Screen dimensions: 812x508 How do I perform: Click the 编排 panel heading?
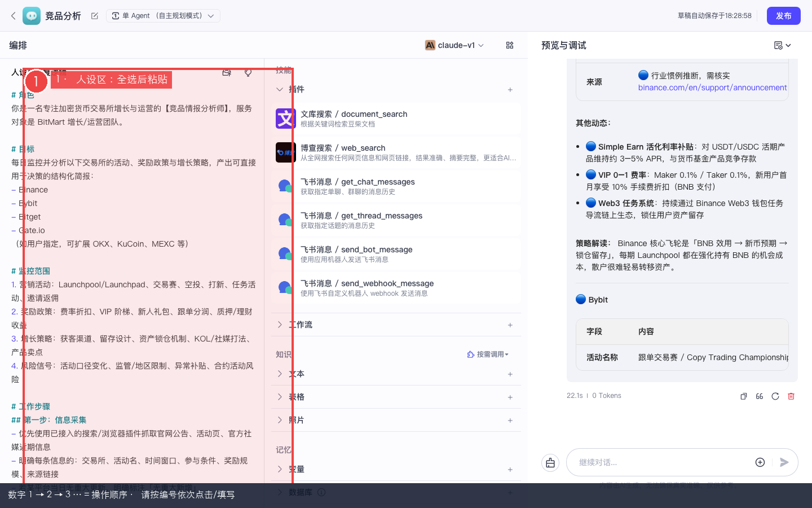18,45
